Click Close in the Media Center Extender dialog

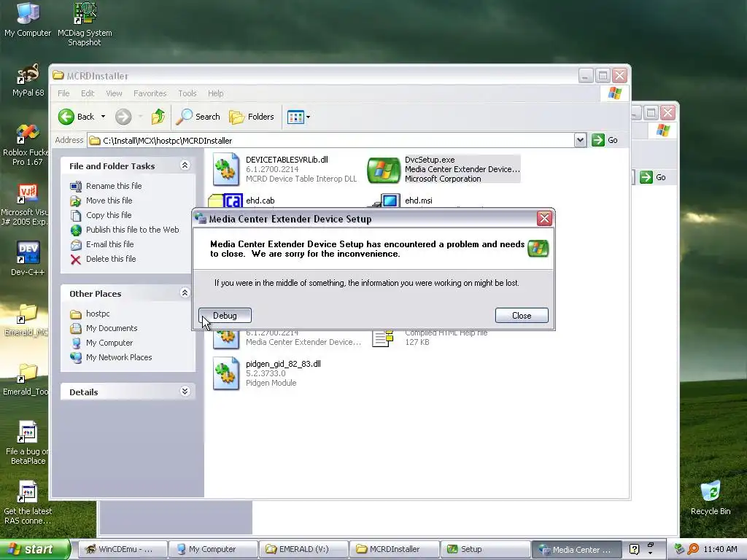pyautogui.click(x=522, y=315)
